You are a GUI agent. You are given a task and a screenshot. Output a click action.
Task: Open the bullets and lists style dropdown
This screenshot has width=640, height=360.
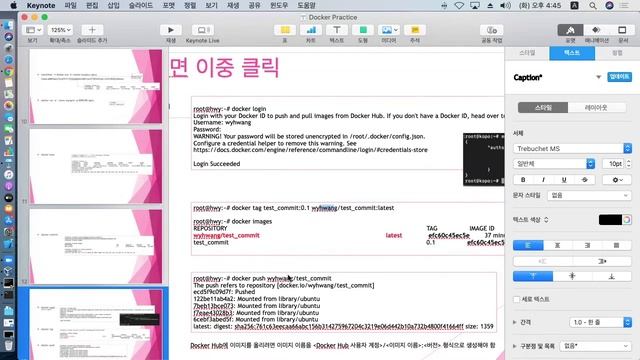coord(596,346)
